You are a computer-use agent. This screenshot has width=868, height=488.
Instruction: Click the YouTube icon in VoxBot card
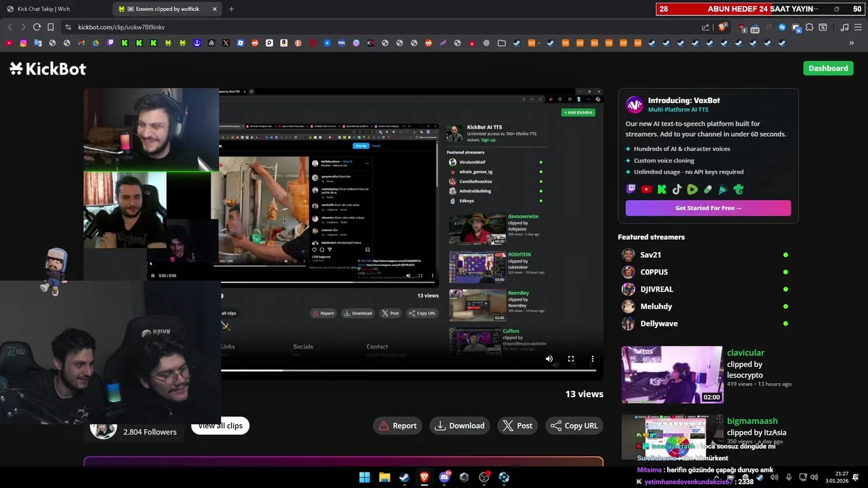(646, 190)
